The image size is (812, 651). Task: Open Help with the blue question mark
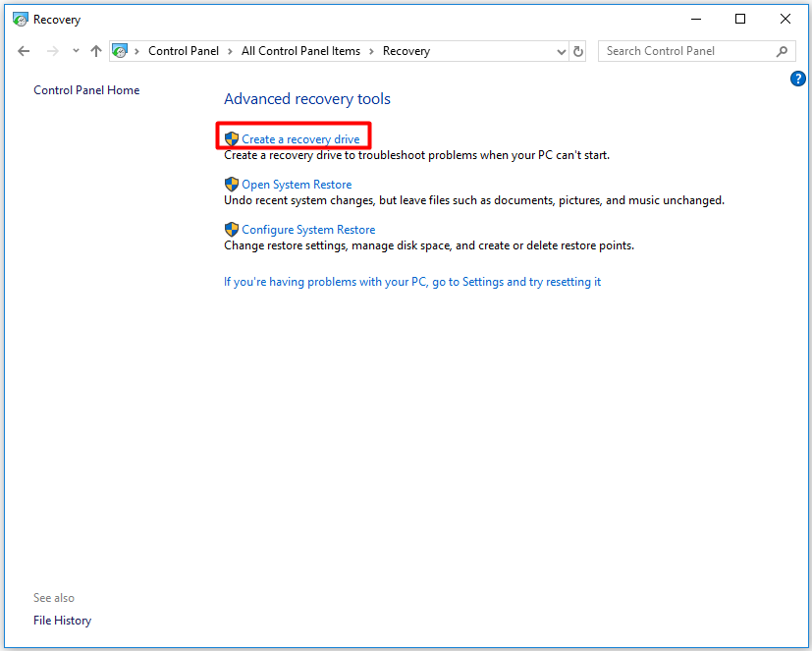tap(797, 79)
